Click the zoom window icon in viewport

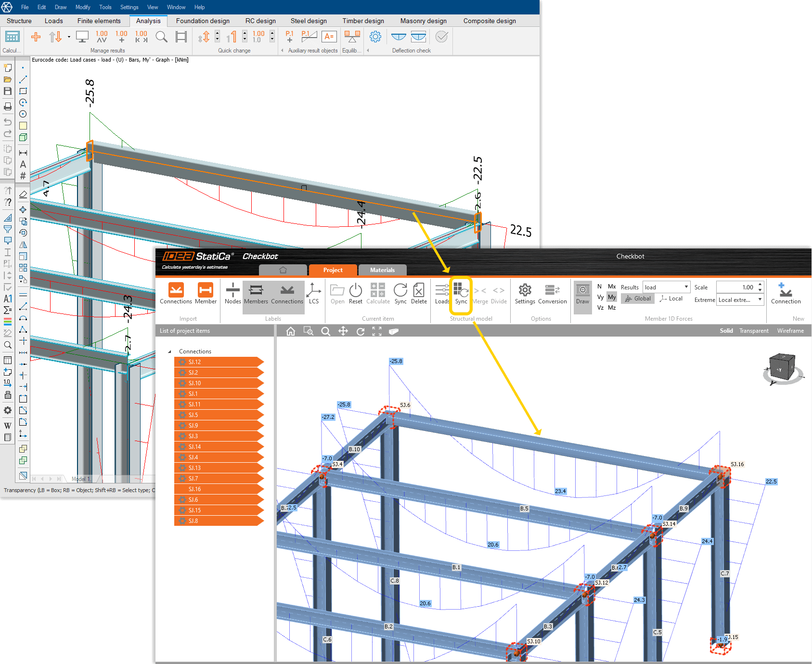(308, 331)
